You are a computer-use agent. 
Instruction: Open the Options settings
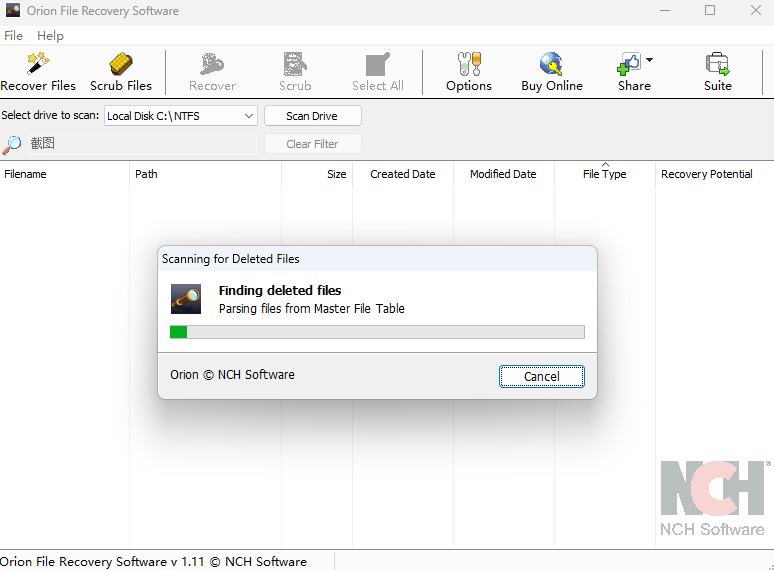[x=468, y=72]
